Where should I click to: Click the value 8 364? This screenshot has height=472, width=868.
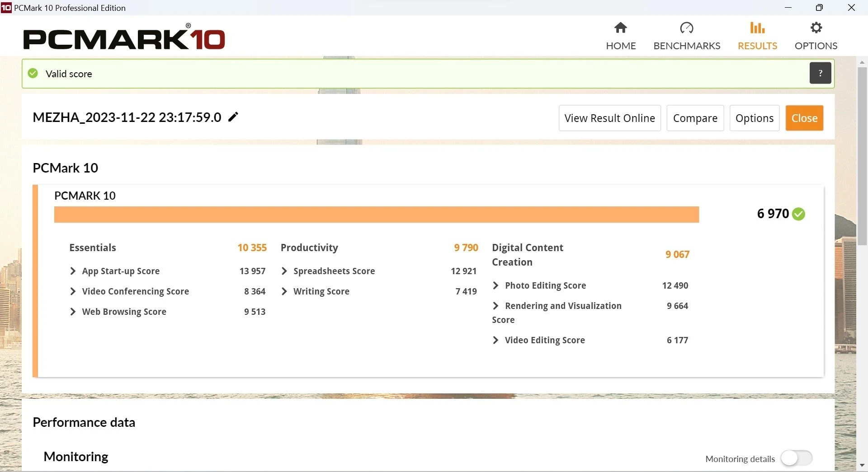(255, 291)
